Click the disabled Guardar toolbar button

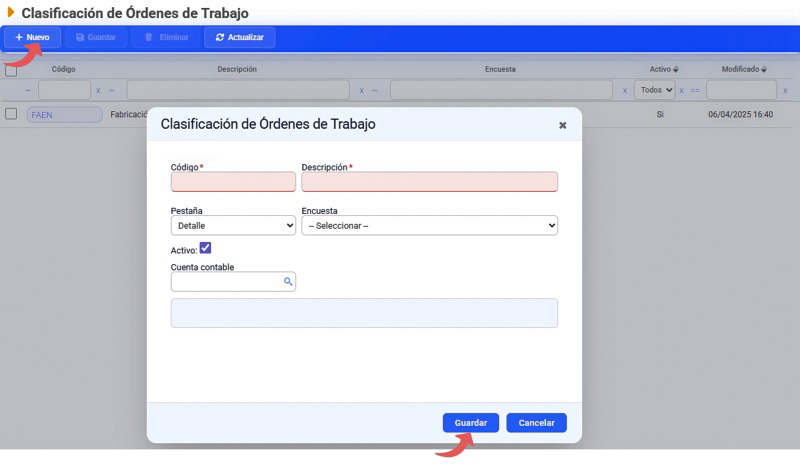tap(96, 37)
